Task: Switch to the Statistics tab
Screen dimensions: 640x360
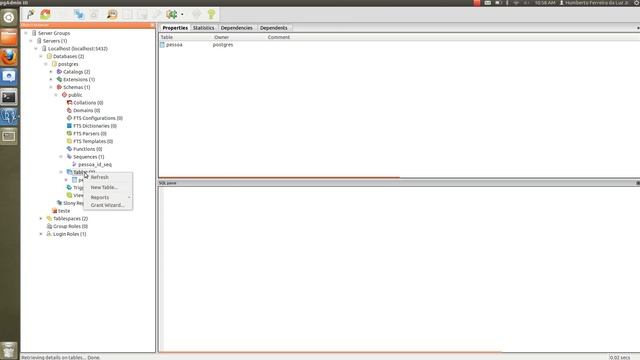Action: 203,28
